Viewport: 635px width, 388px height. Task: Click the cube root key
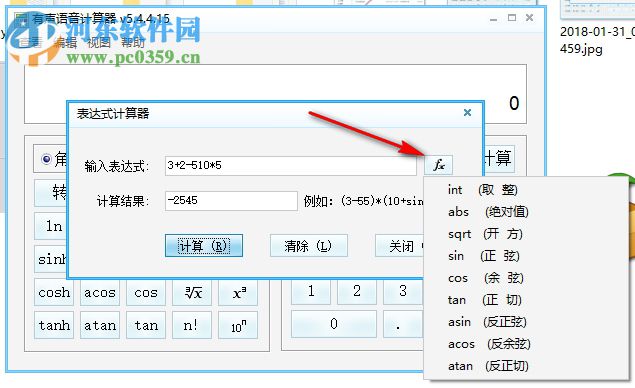pyautogui.click(x=192, y=292)
